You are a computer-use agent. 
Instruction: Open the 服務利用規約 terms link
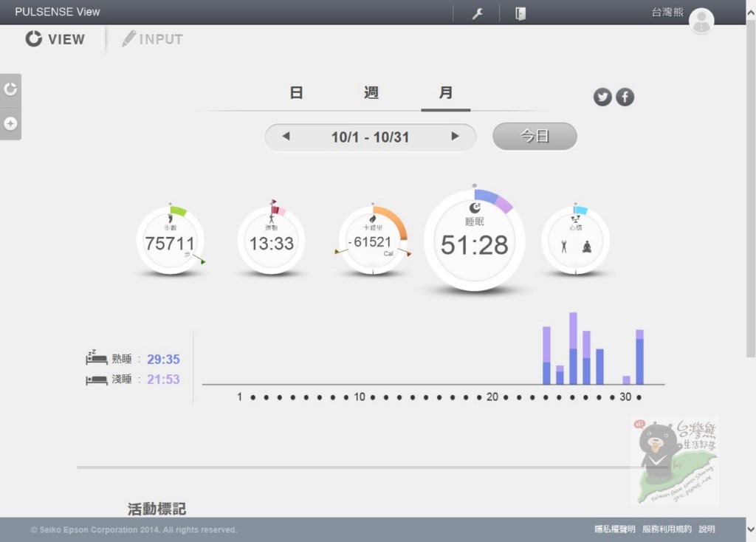coord(667,529)
